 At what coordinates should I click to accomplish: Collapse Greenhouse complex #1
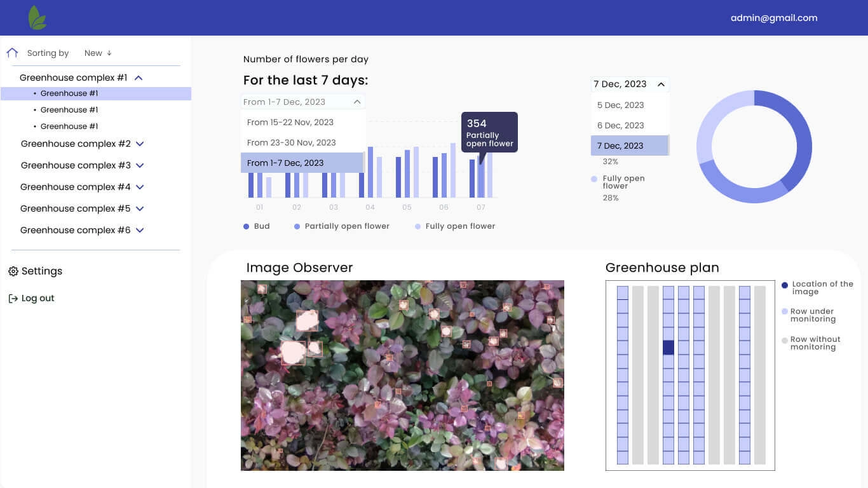click(139, 78)
